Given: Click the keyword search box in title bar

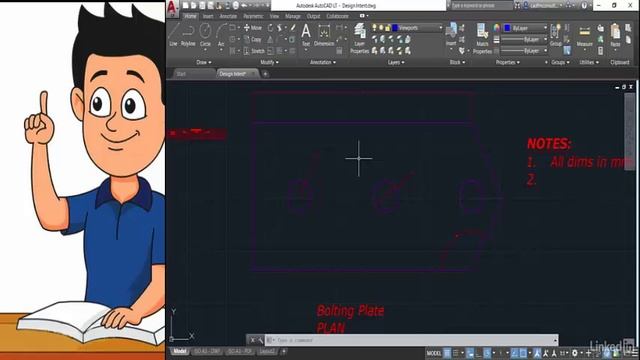Looking at the screenshot, I should click(x=482, y=5).
